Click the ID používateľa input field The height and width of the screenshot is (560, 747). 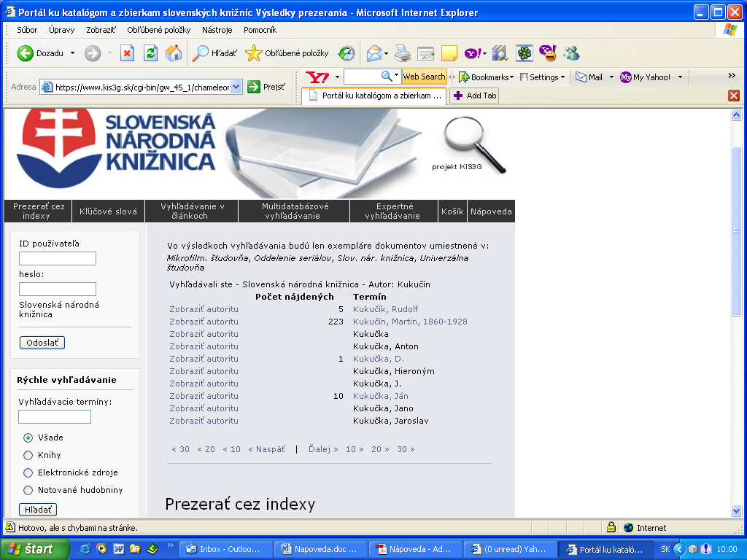point(58,258)
